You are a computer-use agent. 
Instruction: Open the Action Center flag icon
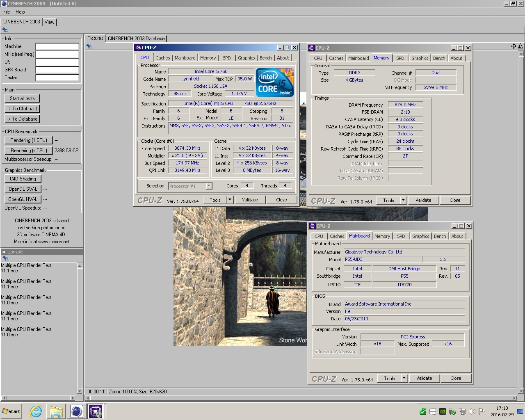pos(482,411)
